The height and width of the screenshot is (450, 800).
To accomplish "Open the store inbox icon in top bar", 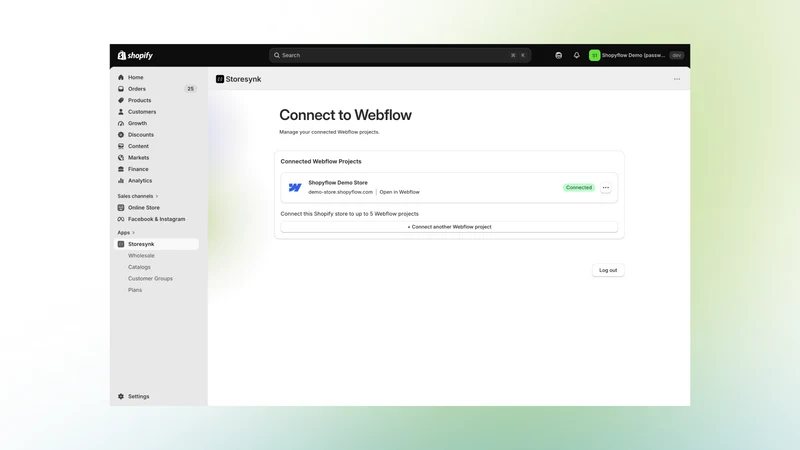I will [559, 55].
